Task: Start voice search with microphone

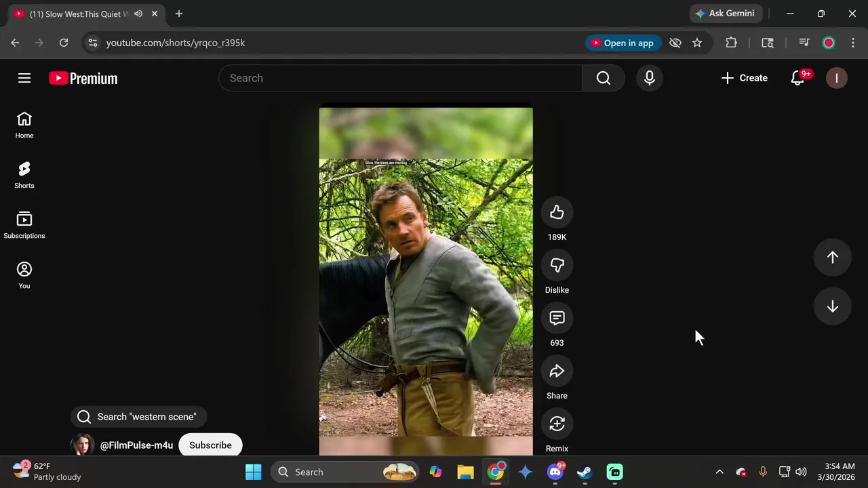Action: pos(650,78)
